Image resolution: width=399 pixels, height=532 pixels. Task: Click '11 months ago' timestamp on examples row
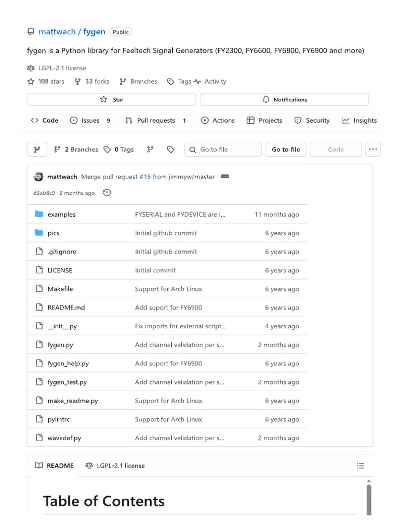pyautogui.click(x=277, y=215)
